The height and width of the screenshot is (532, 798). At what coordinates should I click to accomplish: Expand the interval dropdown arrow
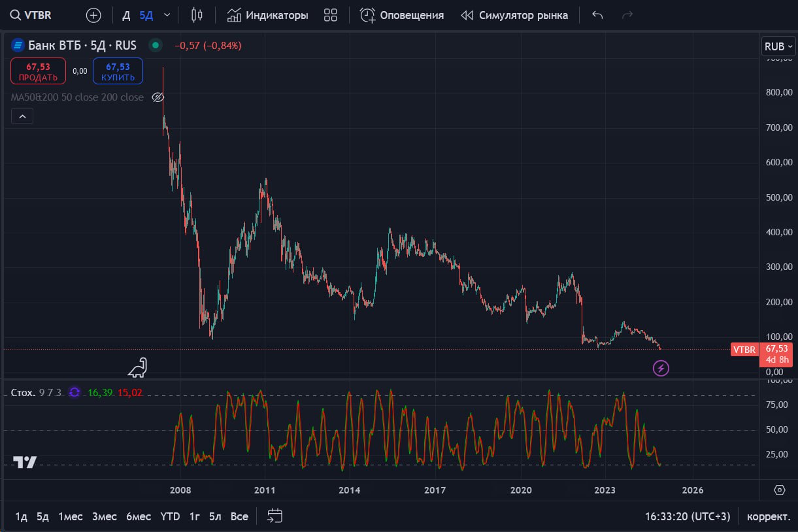(167, 15)
